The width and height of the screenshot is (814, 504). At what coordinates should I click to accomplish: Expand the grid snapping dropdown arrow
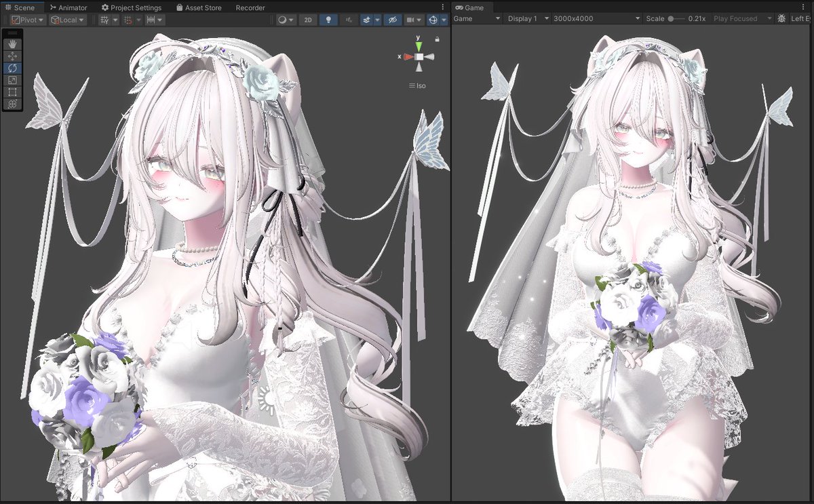139,20
